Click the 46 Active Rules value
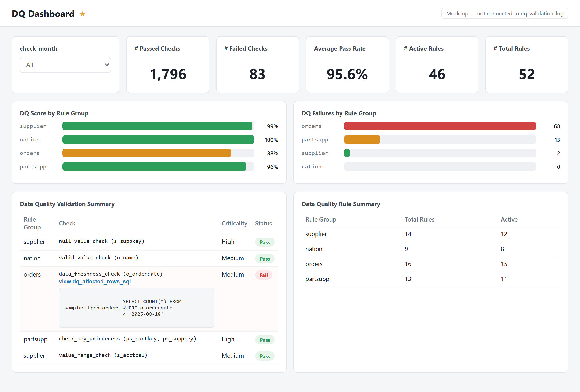Image resolution: width=580 pixels, height=392 pixels. point(437,74)
